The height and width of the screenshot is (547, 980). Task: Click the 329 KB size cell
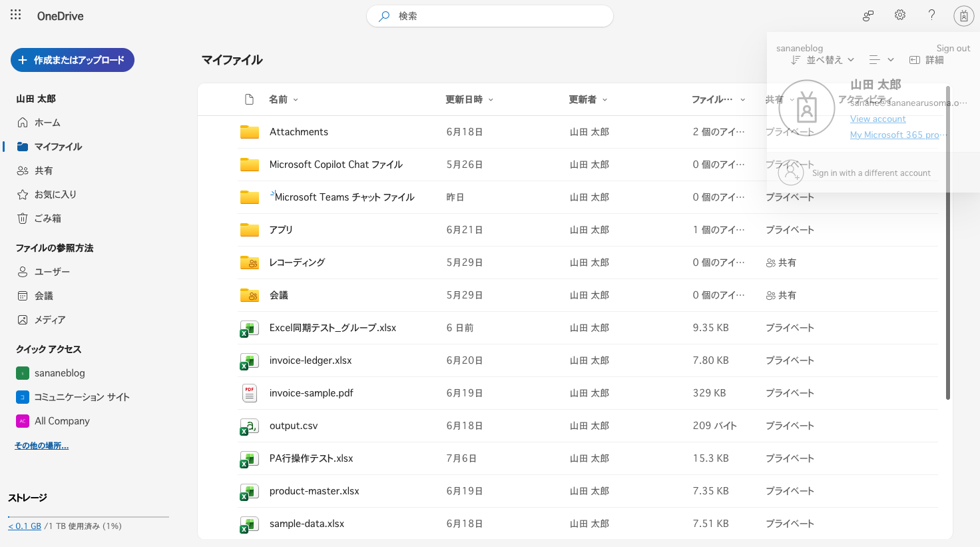(709, 393)
